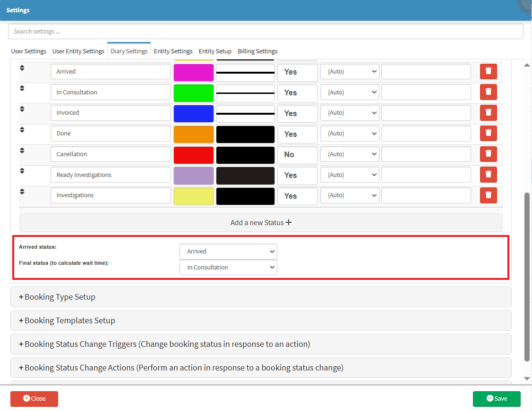Click trash icon for In Consultation status

[x=488, y=92]
